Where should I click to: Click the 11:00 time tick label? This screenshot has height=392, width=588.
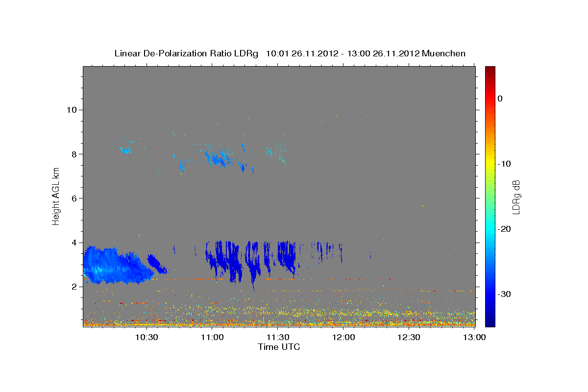click(213, 337)
